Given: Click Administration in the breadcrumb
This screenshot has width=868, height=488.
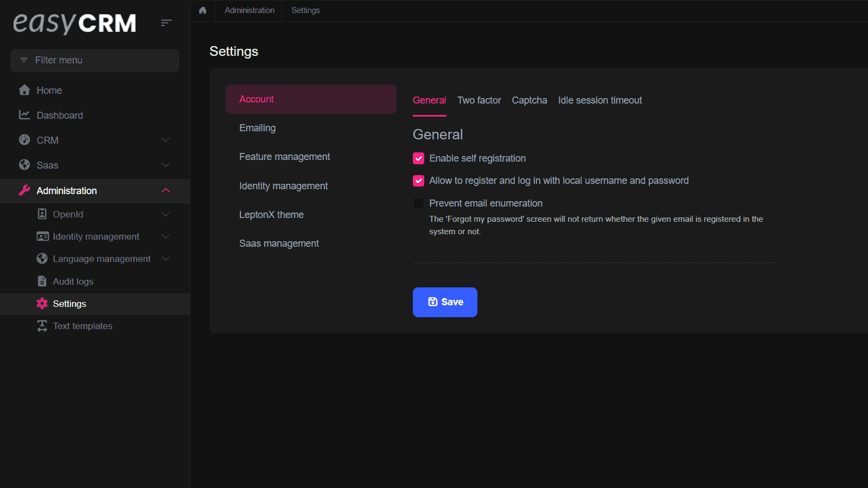Looking at the screenshot, I should click(250, 10).
